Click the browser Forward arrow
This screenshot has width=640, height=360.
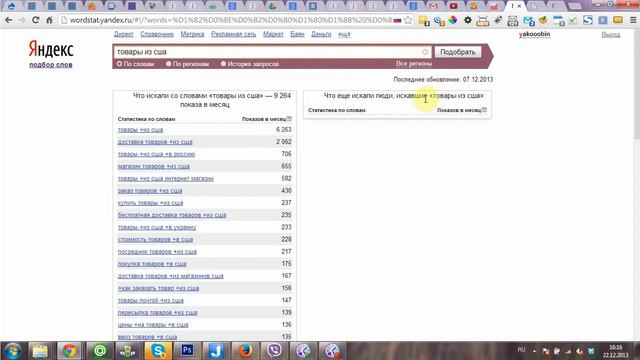[x=21, y=20]
